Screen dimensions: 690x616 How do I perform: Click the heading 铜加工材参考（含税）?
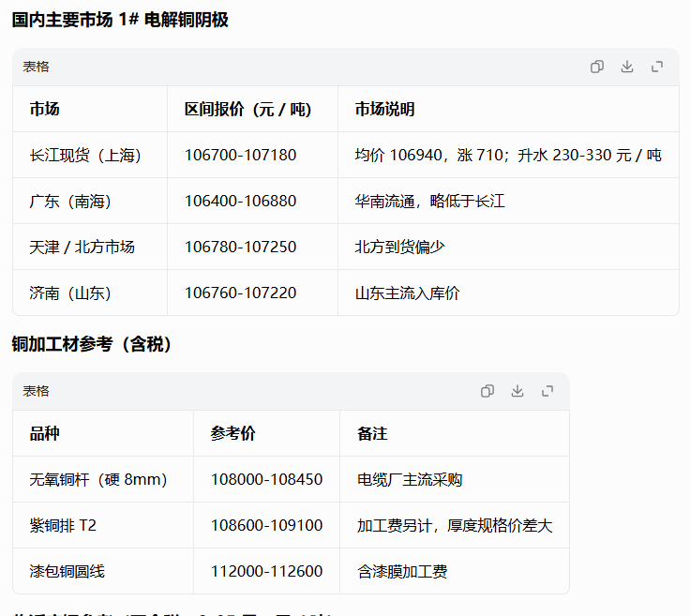click(92, 344)
